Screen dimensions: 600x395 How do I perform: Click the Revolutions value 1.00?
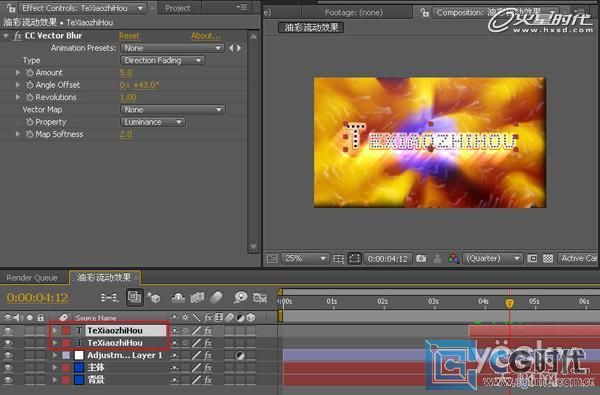[128, 97]
